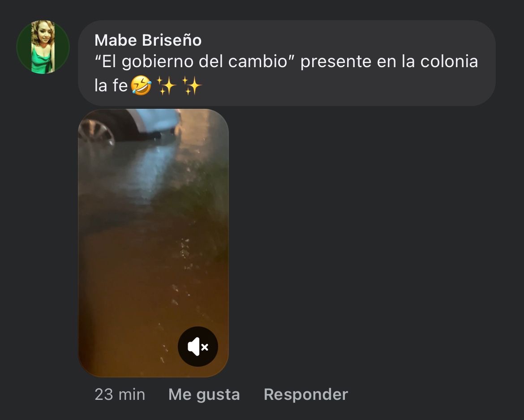Open the 23 min timestamp
This screenshot has height=420, width=524.
[120, 394]
